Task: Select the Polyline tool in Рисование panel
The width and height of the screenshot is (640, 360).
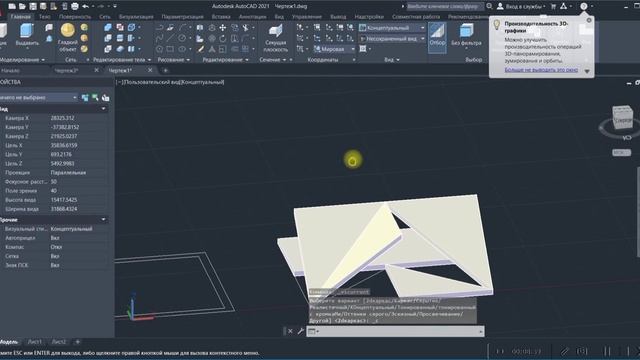Action: coord(160,28)
